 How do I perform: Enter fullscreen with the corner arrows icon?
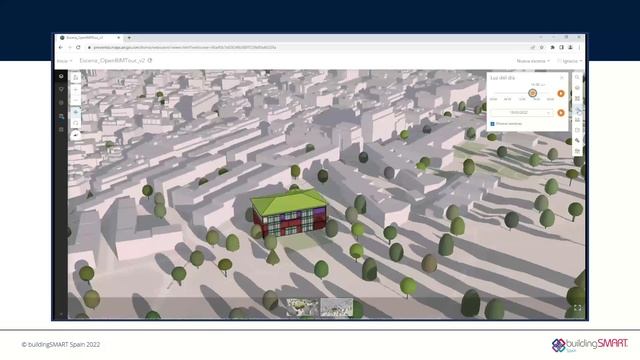coord(577,308)
